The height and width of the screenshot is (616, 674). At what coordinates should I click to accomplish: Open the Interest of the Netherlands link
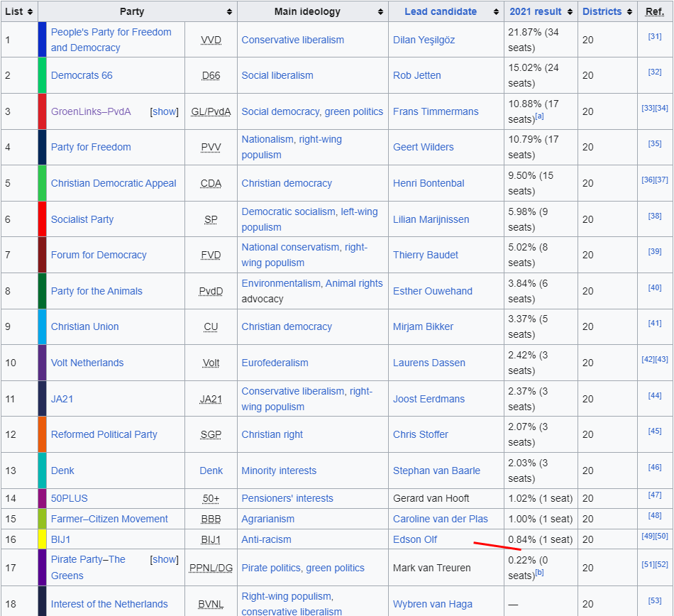[x=109, y=605]
